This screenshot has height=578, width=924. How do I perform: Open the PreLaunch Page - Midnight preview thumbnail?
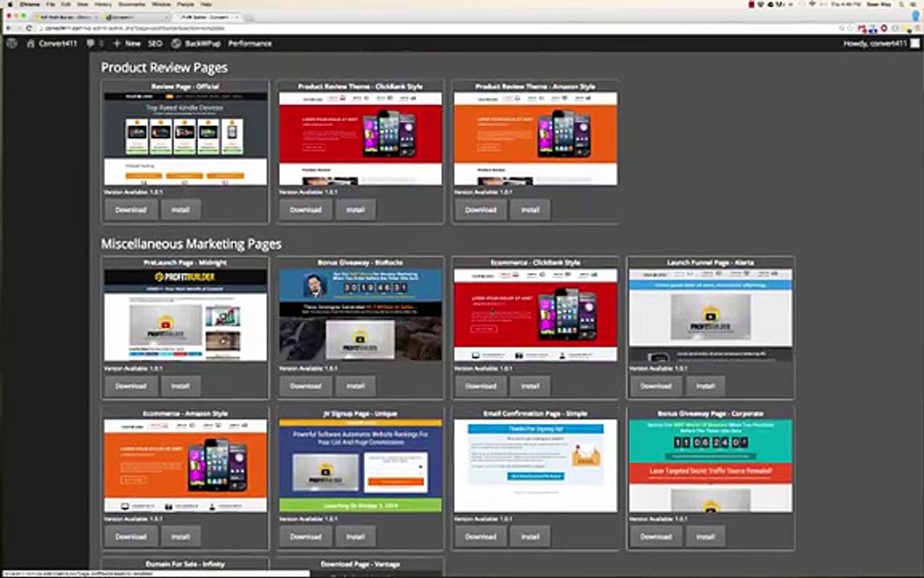[185, 315]
